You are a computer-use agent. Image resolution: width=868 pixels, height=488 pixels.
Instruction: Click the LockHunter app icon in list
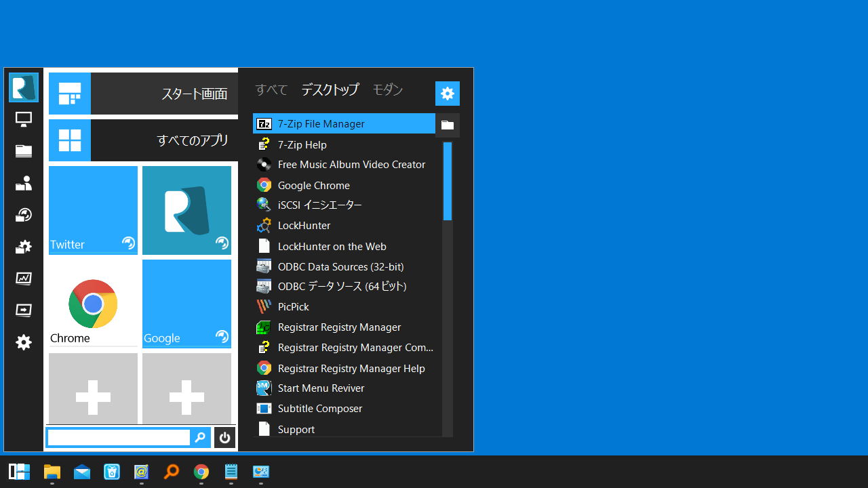click(264, 225)
